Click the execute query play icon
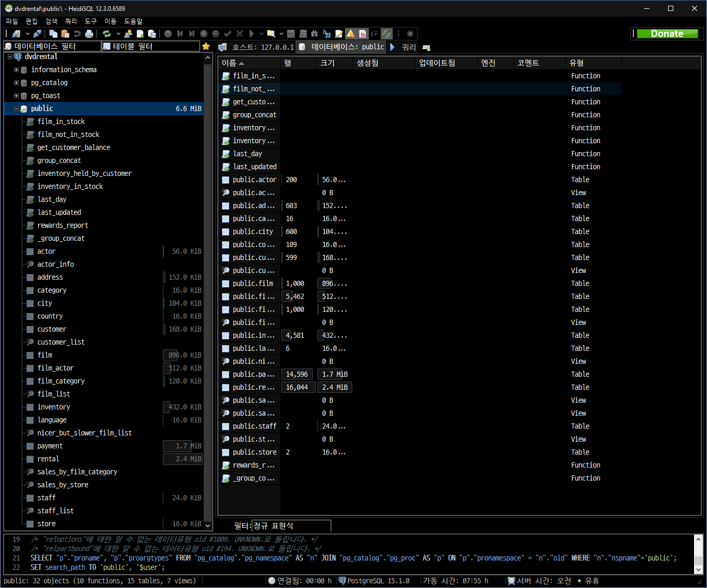The width and height of the screenshot is (707, 588). (x=252, y=34)
